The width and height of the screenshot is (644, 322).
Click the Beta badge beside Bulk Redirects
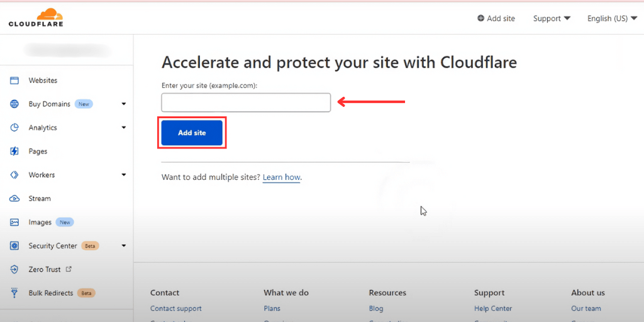click(x=86, y=293)
